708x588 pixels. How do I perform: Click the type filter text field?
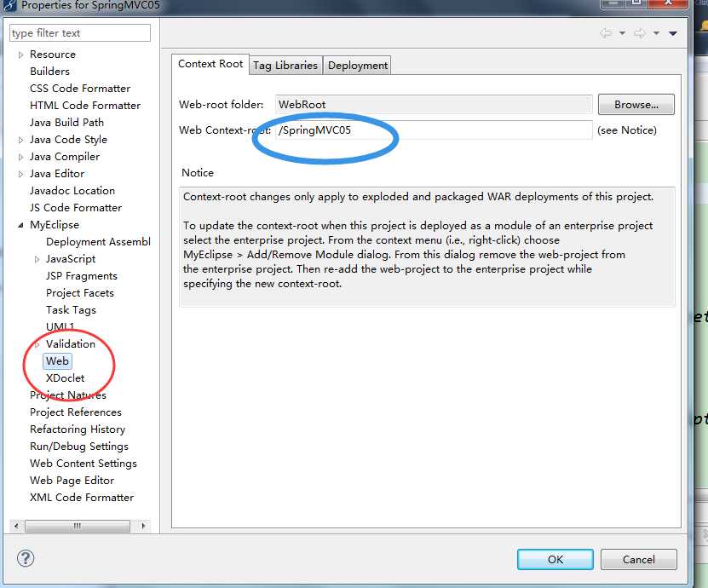click(x=80, y=33)
